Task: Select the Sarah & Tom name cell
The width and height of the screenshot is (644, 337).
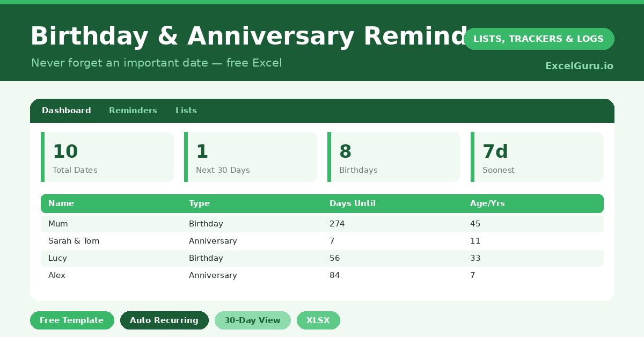Action: tap(74, 241)
